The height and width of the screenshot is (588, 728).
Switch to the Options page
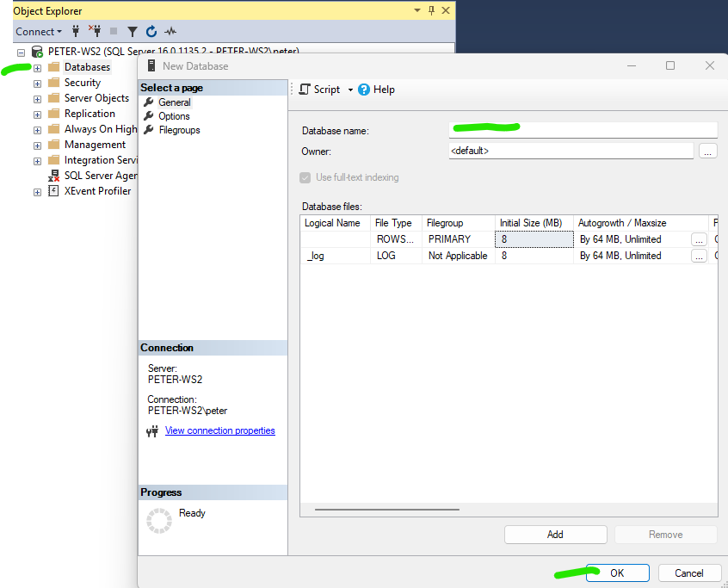[174, 116]
